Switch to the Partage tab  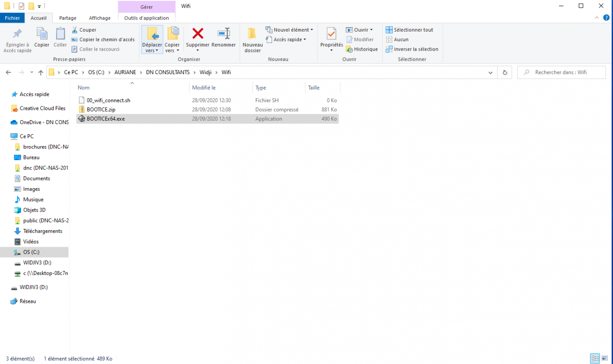click(68, 18)
